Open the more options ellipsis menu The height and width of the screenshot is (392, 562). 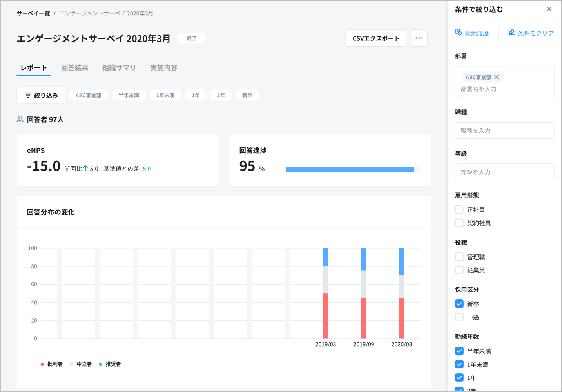pyautogui.click(x=419, y=38)
